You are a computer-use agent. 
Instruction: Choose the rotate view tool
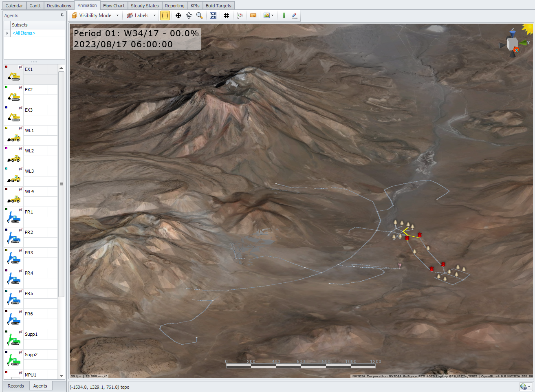[x=189, y=15]
